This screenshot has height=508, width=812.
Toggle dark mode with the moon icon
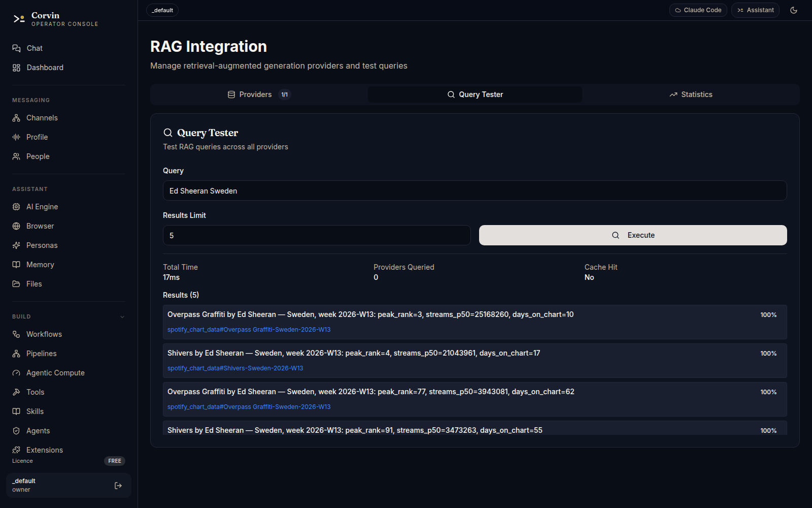[x=794, y=10]
